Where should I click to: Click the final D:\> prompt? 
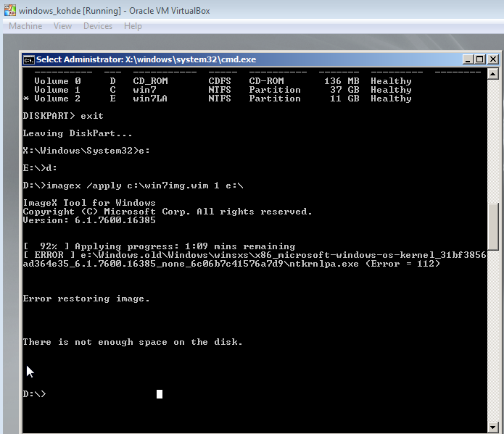pyautogui.click(x=34, y=394)
